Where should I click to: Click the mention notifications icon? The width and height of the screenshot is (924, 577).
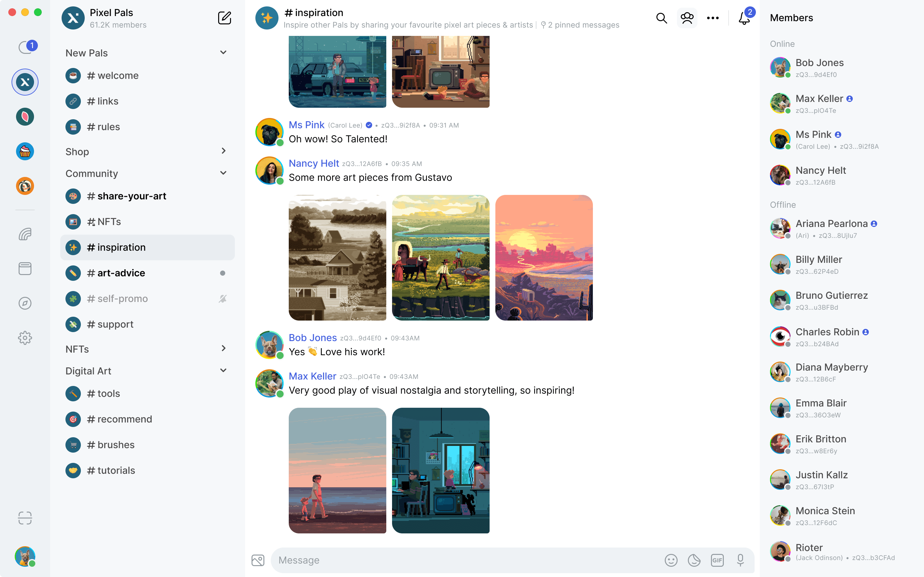point(743,18)
